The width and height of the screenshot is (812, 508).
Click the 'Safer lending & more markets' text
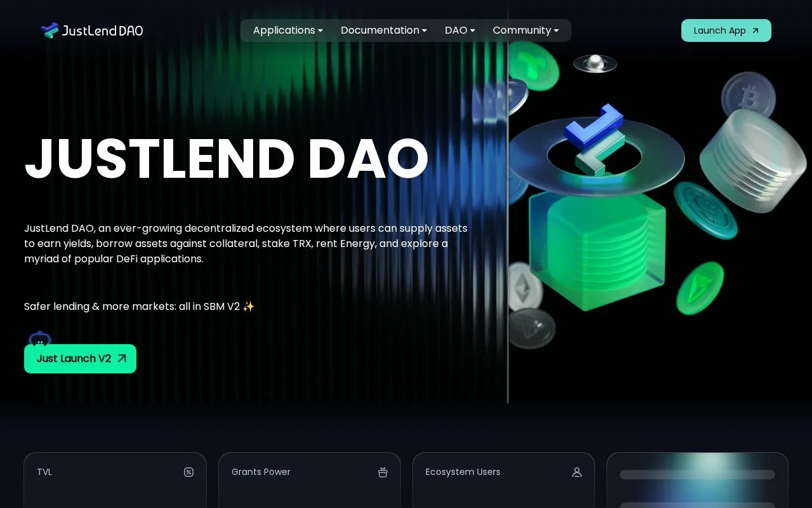click(140, 306)
